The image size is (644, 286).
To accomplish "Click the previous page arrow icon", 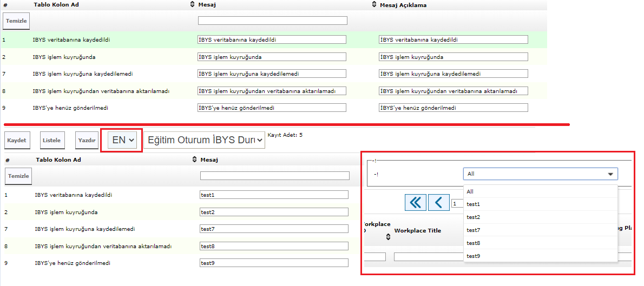I will click(438, 203).
